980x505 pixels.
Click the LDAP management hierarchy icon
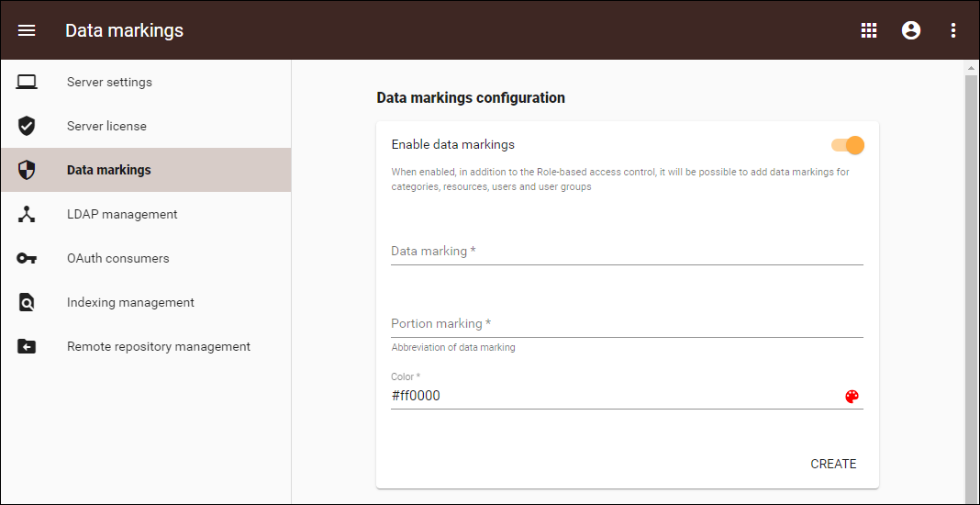27,214
